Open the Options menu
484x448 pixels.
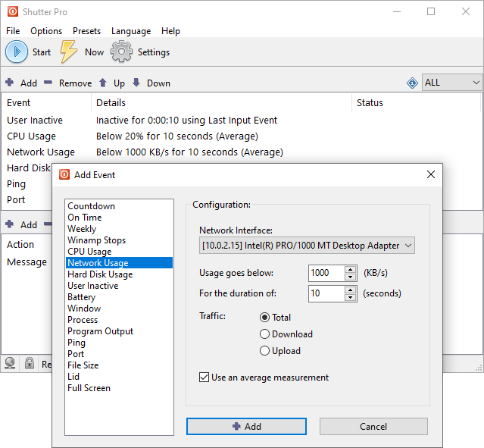46,31
